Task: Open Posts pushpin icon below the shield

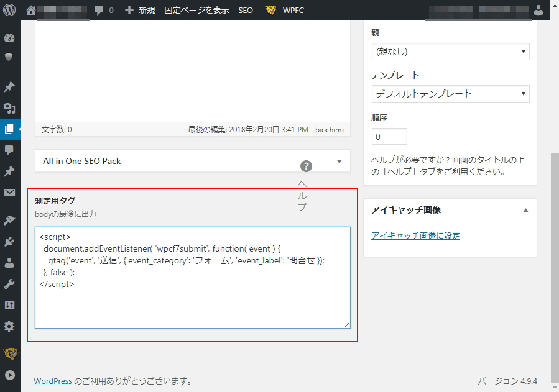Action: tap(9, 87)
